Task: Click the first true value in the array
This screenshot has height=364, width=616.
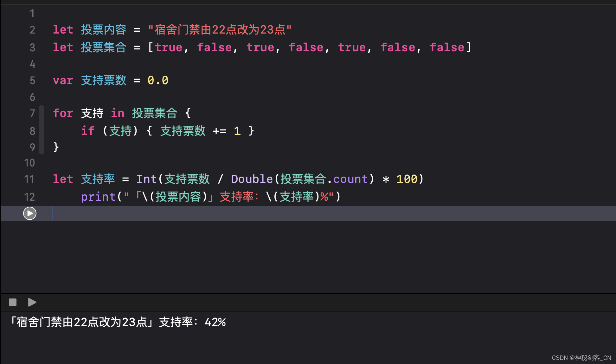Action: pos(168,47)
